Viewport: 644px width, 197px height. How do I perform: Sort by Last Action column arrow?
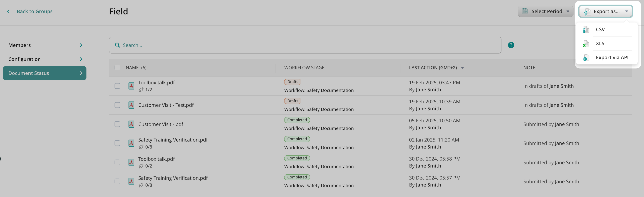coord(462,68)
